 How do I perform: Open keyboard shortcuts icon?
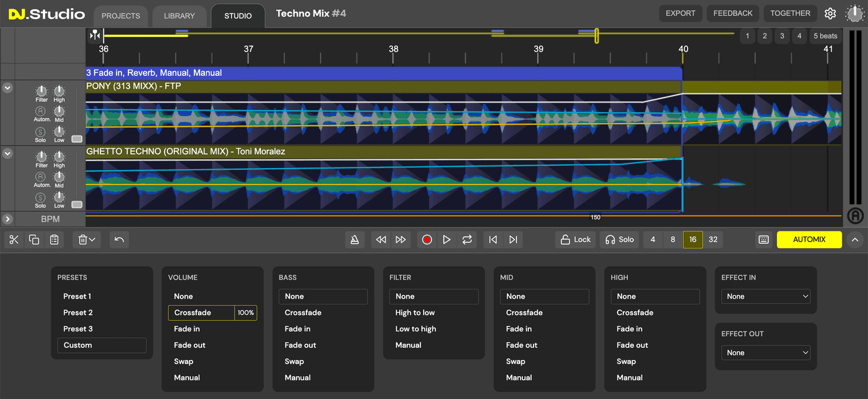coord(764,240)
